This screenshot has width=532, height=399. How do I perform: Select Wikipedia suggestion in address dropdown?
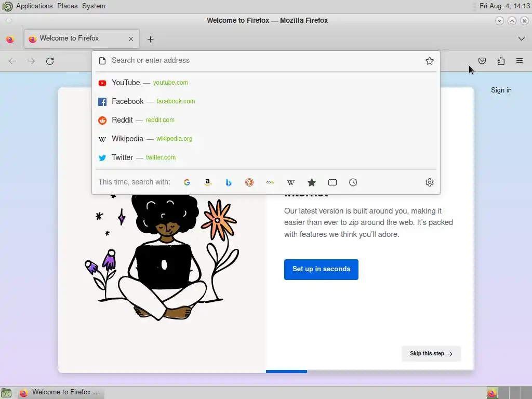point(266,139)
